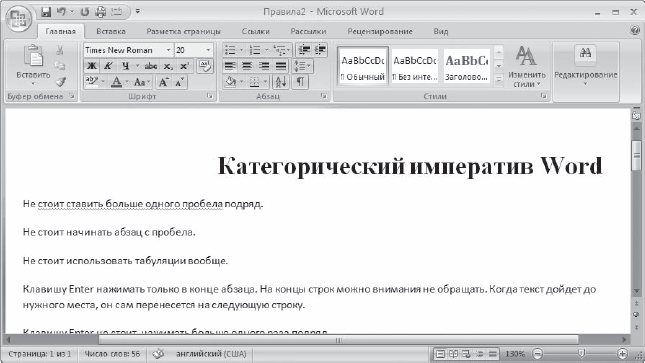645x363 pixels.
Task: Toggle italic formatting К
Action: (108, 66)
